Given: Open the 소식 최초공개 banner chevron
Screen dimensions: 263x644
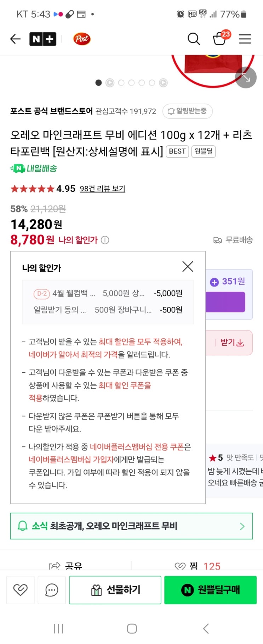Looking at the screenshot, I should [x=242, y=526].
